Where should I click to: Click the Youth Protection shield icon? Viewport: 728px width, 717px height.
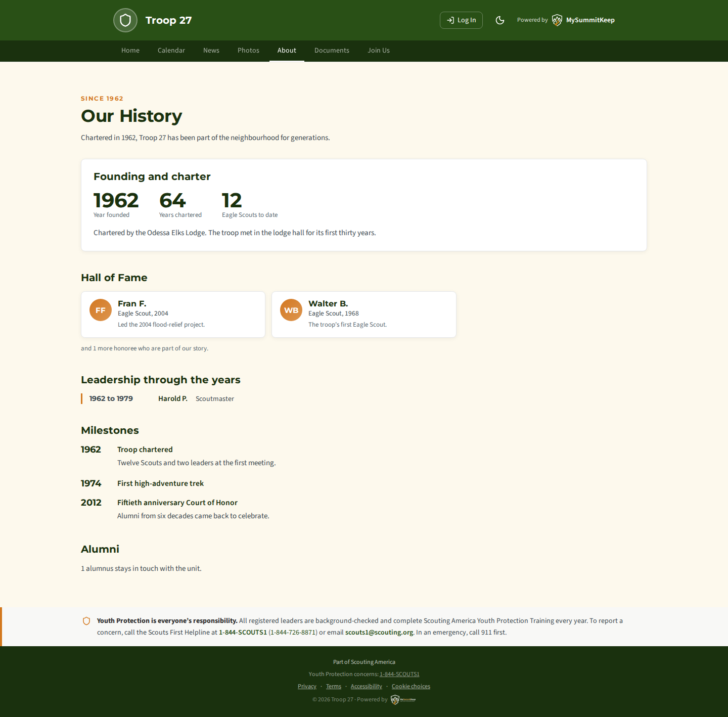coord(86,621)
